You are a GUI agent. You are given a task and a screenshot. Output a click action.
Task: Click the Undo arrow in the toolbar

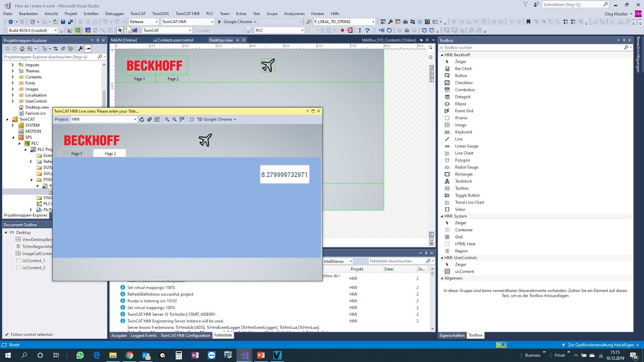tap(105, 22)
